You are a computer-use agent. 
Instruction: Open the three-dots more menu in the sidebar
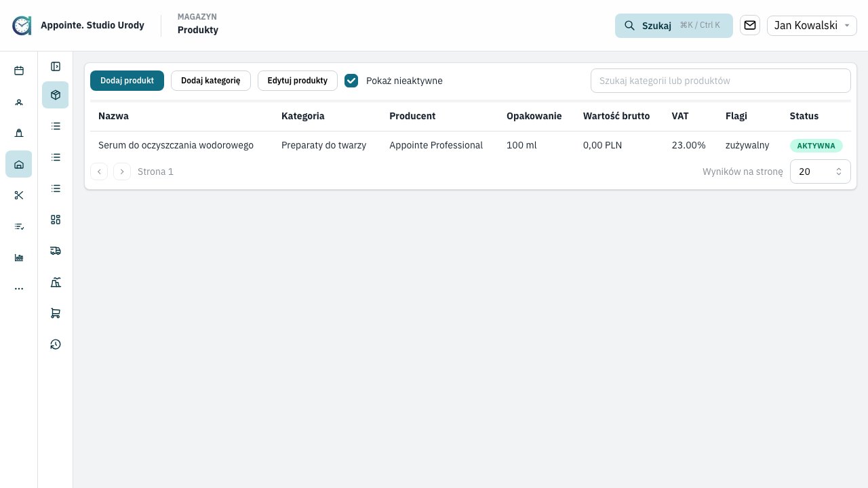coord(19,289)
